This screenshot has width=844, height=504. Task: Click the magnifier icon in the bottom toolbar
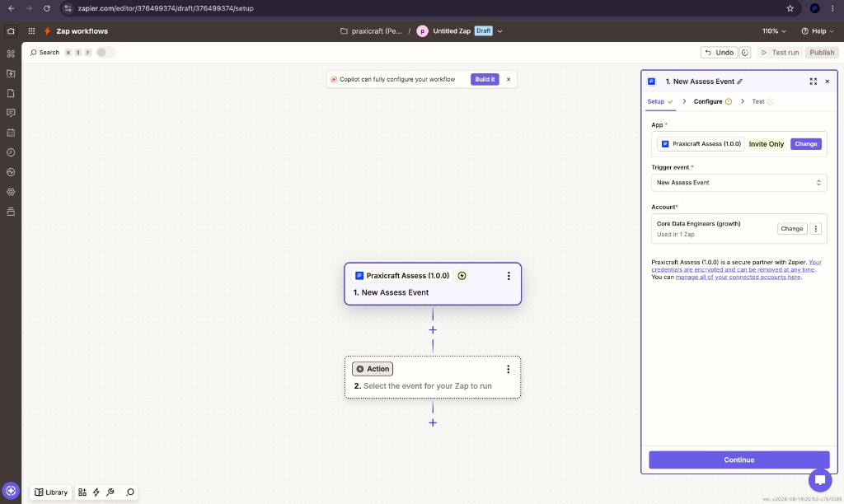[129, 492]
